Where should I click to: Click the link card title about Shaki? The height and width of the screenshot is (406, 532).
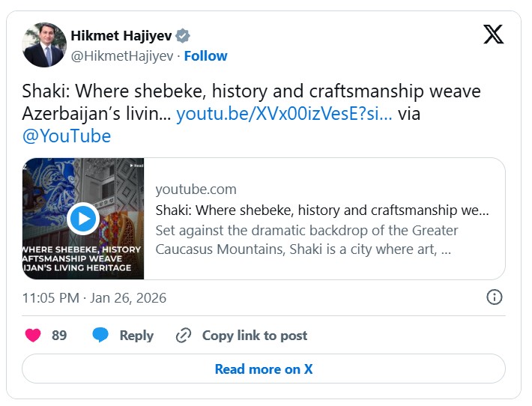click(x=322, y=210)
